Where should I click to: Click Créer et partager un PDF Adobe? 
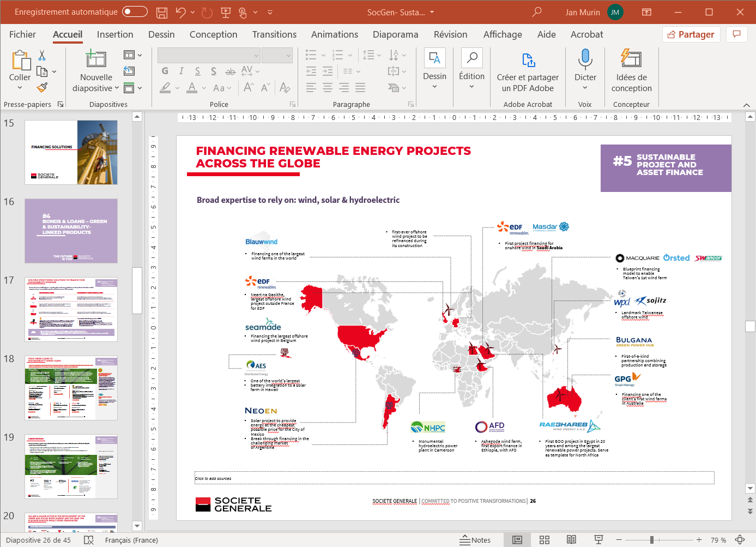coord(528,71)
